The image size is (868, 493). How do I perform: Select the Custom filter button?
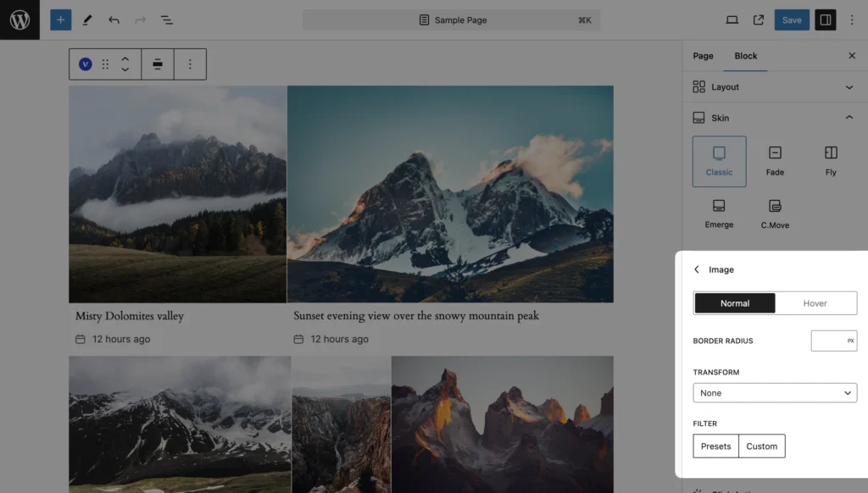pyautogui.click(x=761, y=446)
